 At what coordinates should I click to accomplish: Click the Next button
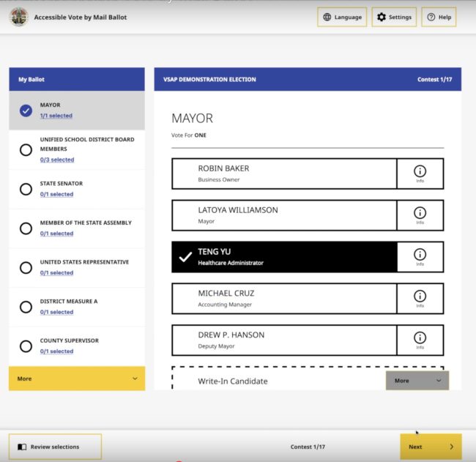pyautogui.click(x=431, y=447)
